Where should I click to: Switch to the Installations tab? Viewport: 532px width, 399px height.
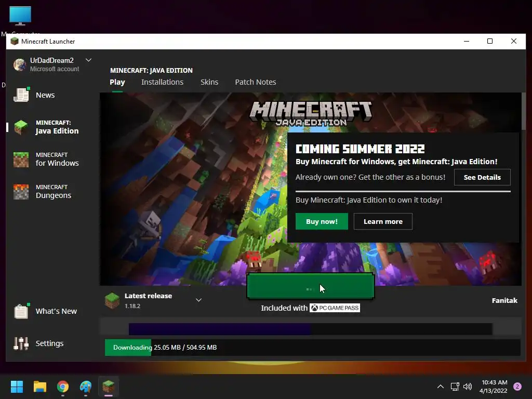[x=162, y=82]
